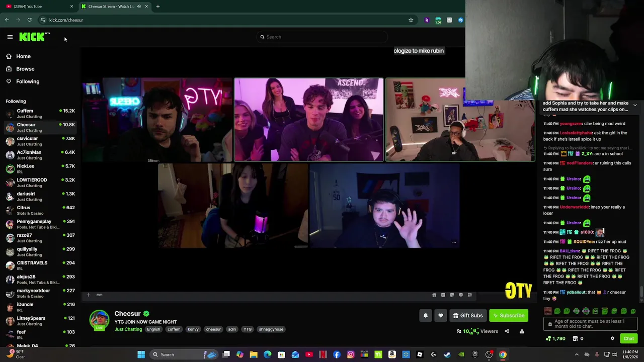
Task: Open Netflix from the taskbar
Action: (x=323, y=354)
